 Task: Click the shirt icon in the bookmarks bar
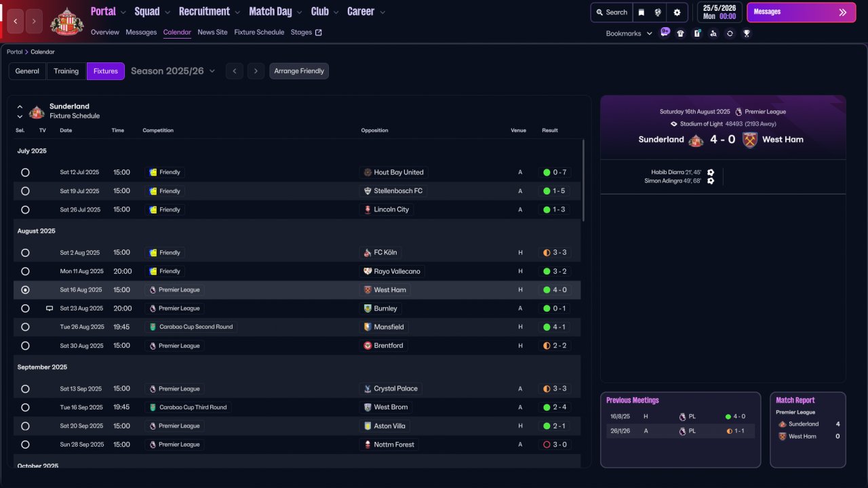(x=681, y=33)
